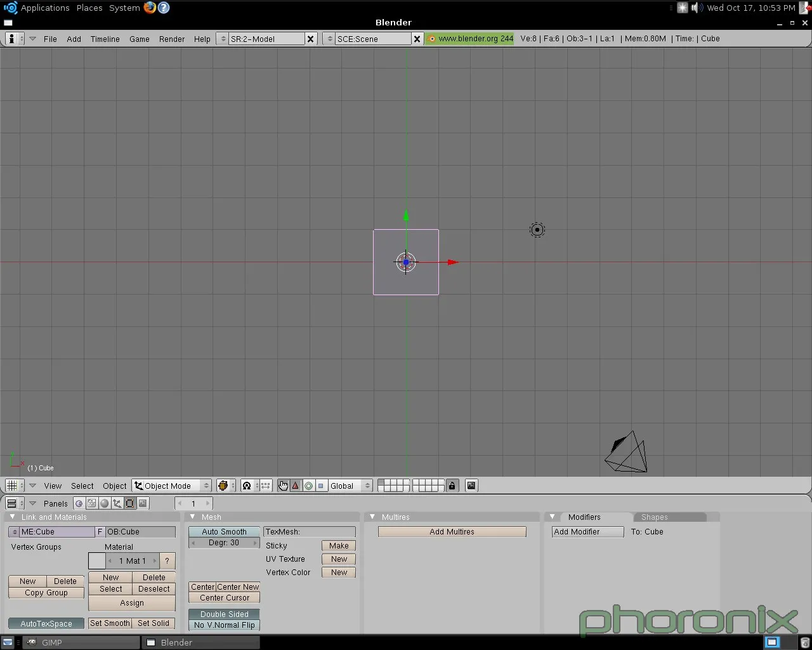Switch to Script context button
This screenshot has width=812, height=650.
pos(92,503)
